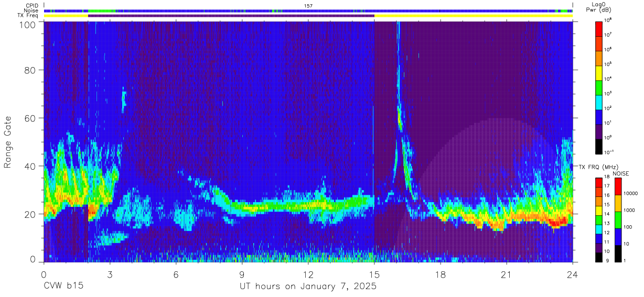The height and width of the screenshot is (297, 644).
Task: Select the CPID value 157
Action: pos(308,6)
